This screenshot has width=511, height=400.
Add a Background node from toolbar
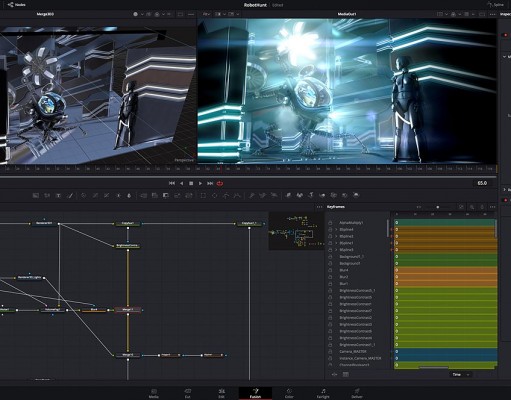tap(36, 195)
